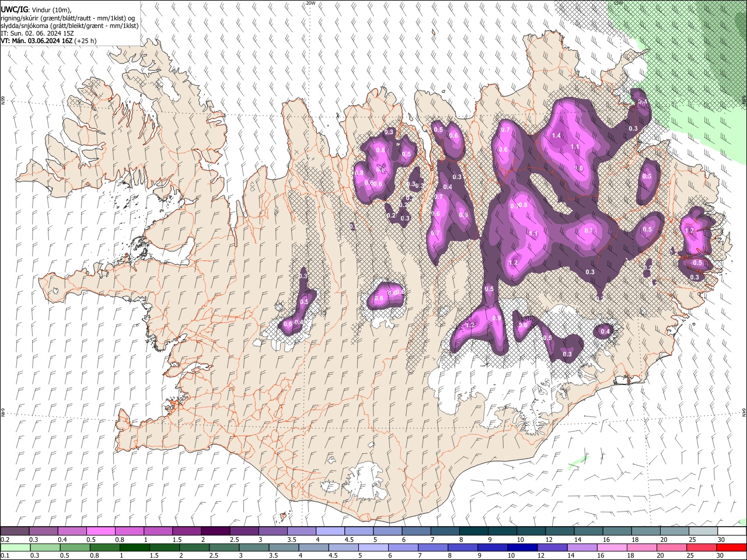Click the lightest green rain swatch between 0.1 and 0.3

point(15,547)
